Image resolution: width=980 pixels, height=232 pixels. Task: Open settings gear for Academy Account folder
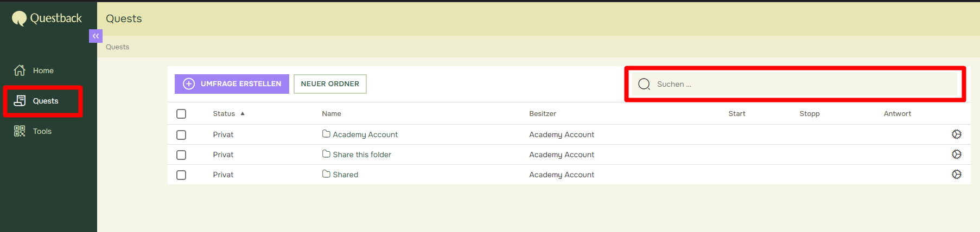pyautogui.click(x=957, y=134)
